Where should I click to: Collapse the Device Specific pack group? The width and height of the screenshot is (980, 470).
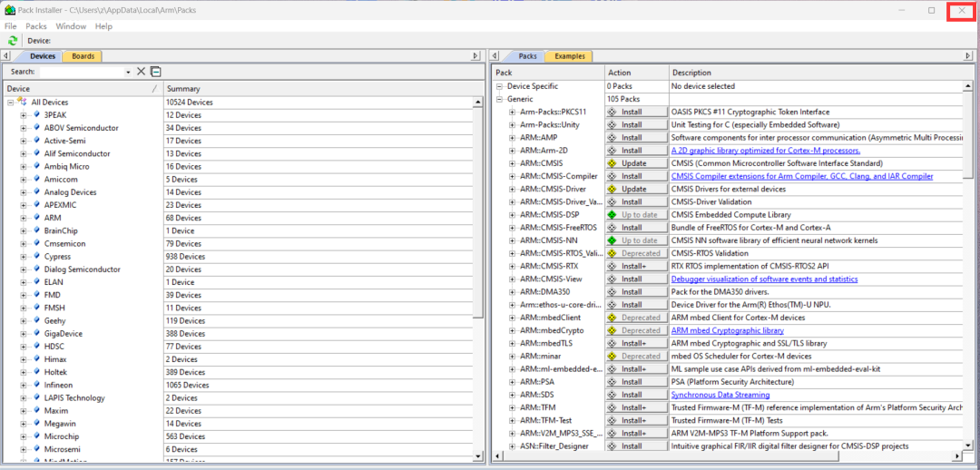tap(499, 86)
